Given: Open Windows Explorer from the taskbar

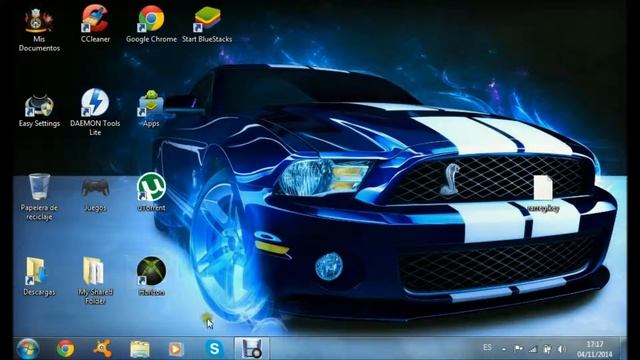Looking at the screenshot, I should (x=140, y=349).
